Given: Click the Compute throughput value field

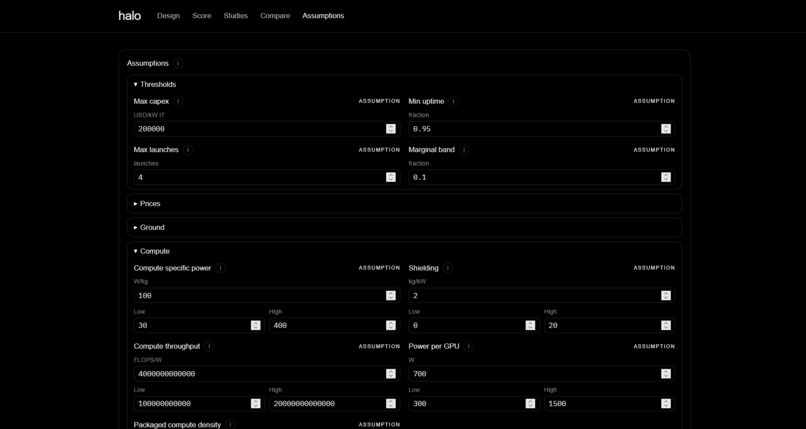Looking at the screenshot, I should pos(267,374).
